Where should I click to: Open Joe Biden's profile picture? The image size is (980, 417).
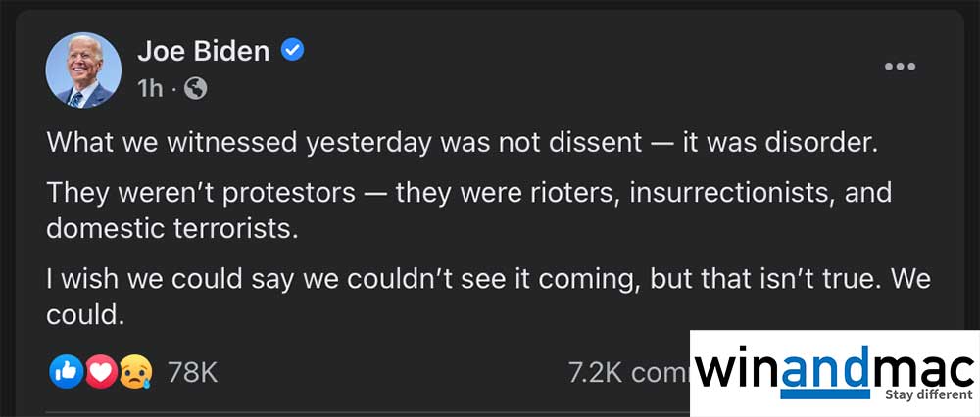[x=83, y=69]
